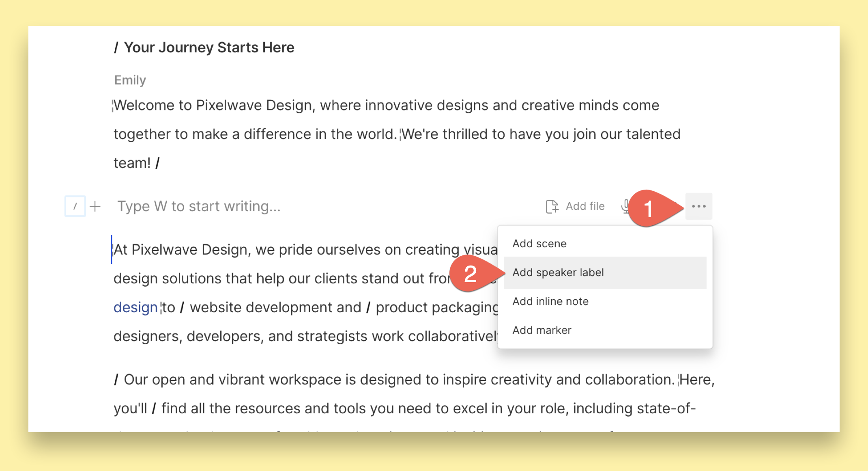Viewport: 868px width, 471px height.
Task: Click the 'Your Journey Starts Here' heading
Action: click(209, 48)
